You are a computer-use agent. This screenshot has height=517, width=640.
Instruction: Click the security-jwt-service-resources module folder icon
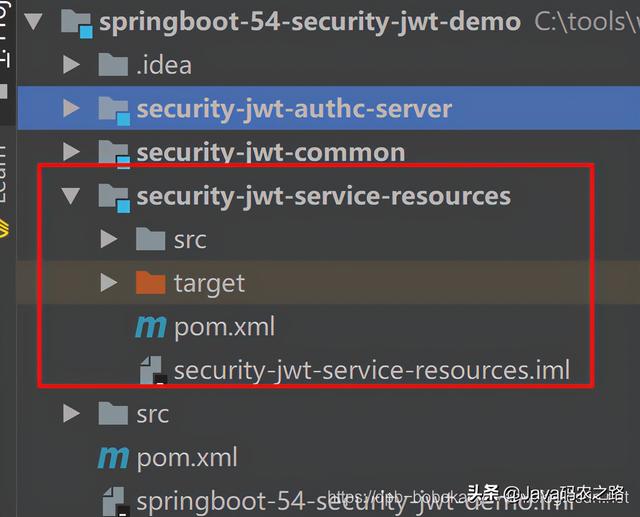[114, 198]
